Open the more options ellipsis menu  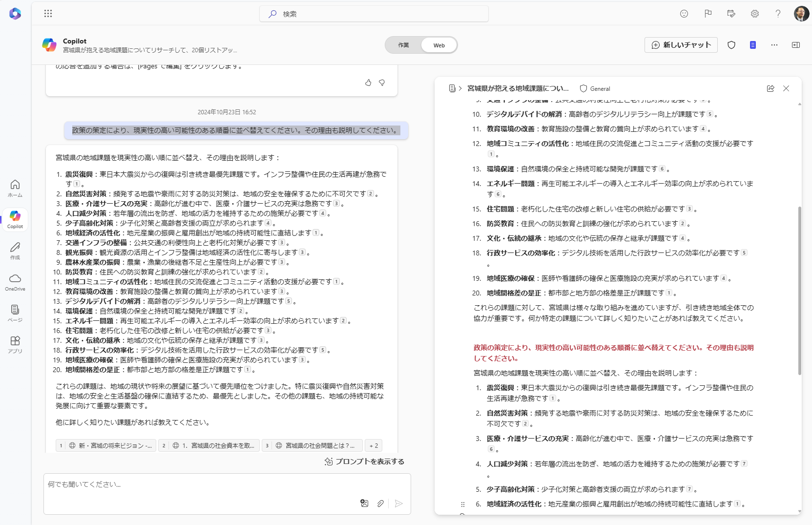click(774, 45)
